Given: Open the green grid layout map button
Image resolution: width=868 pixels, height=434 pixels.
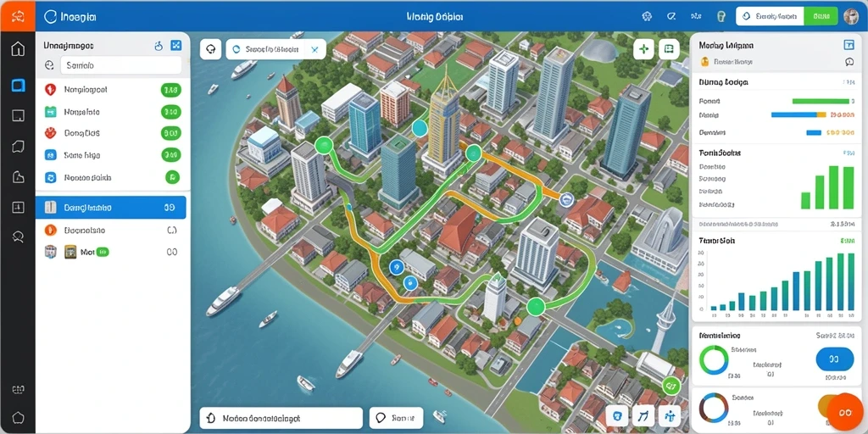Looking at the screenshot, I should coord(669,49).
